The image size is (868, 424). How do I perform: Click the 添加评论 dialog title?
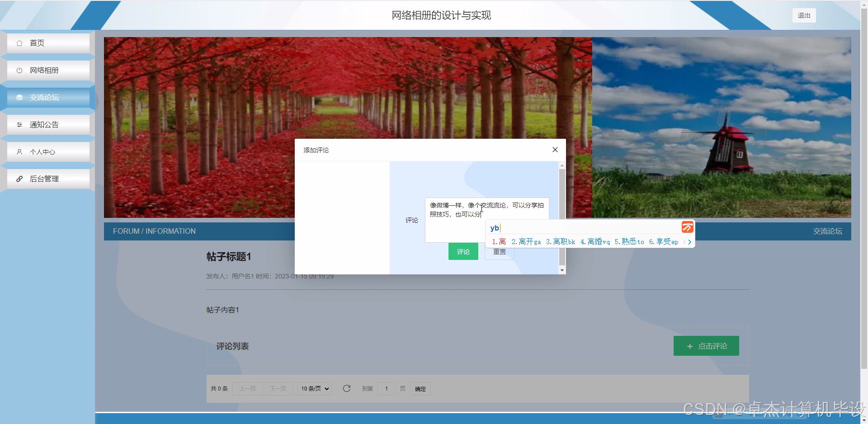click(x=316, y=150)
